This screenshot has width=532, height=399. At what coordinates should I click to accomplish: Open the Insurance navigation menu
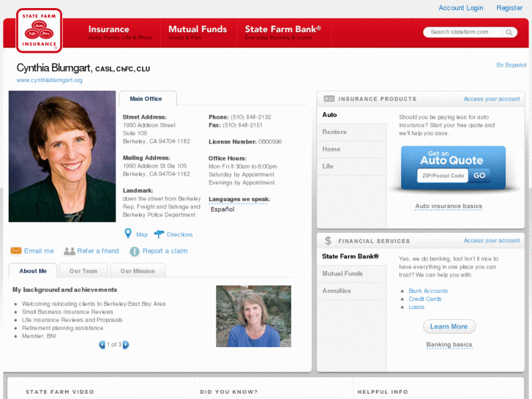120,32
